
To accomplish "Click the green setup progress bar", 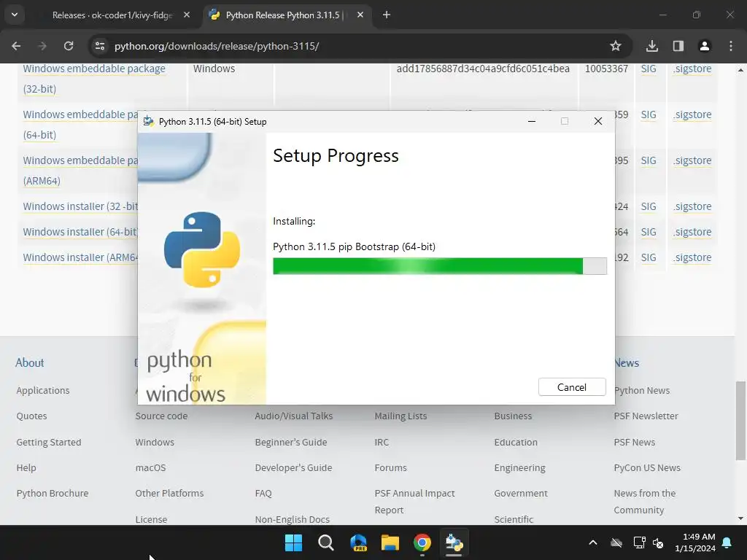I will (440, 266).
